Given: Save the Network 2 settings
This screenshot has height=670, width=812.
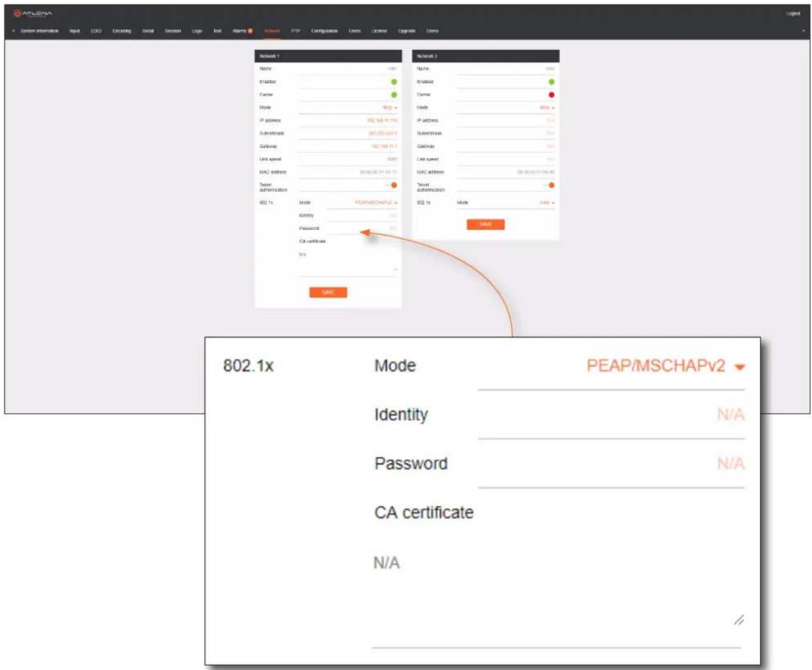Looking at the screenshot, I should tap(486, 225).
